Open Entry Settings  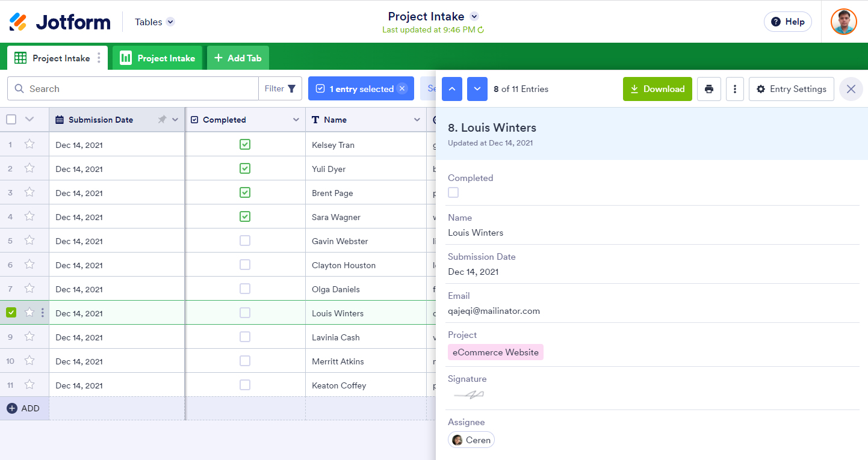791,89
